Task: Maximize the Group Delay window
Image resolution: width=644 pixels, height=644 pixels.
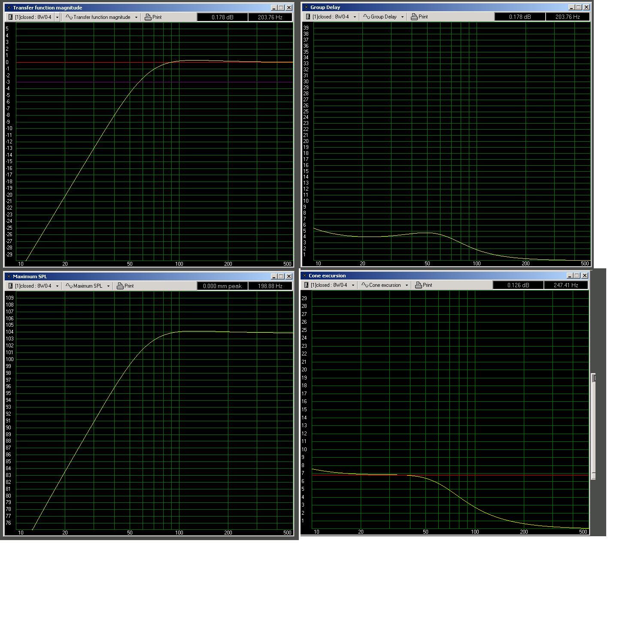Action: point(579,7)
